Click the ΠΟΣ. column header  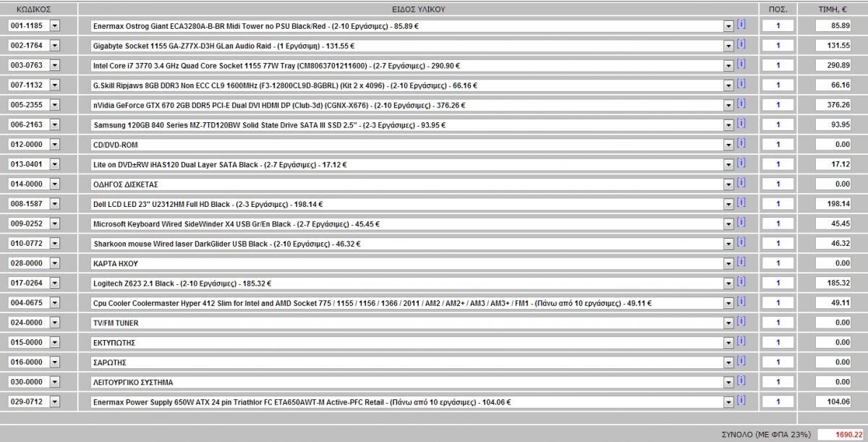coord(778,9)
